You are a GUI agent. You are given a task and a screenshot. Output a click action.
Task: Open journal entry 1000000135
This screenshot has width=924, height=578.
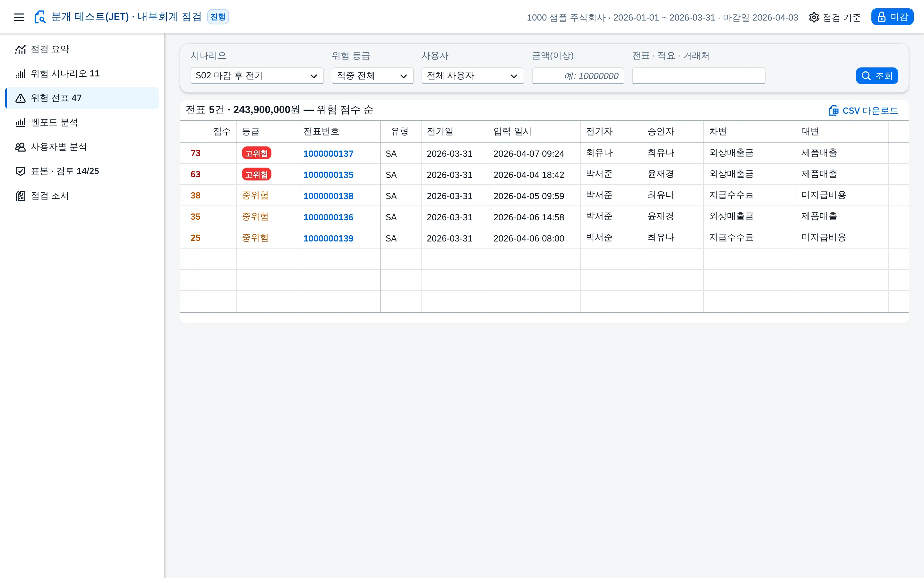coord(328,175)
